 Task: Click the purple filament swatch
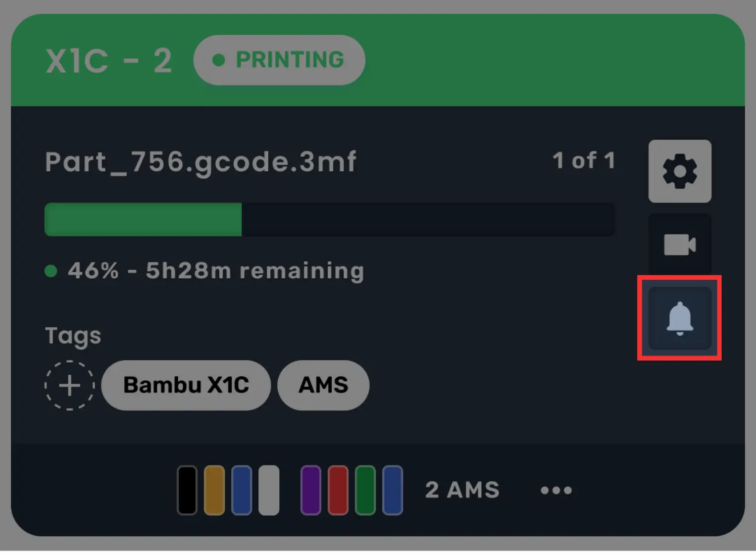[311, 490]
